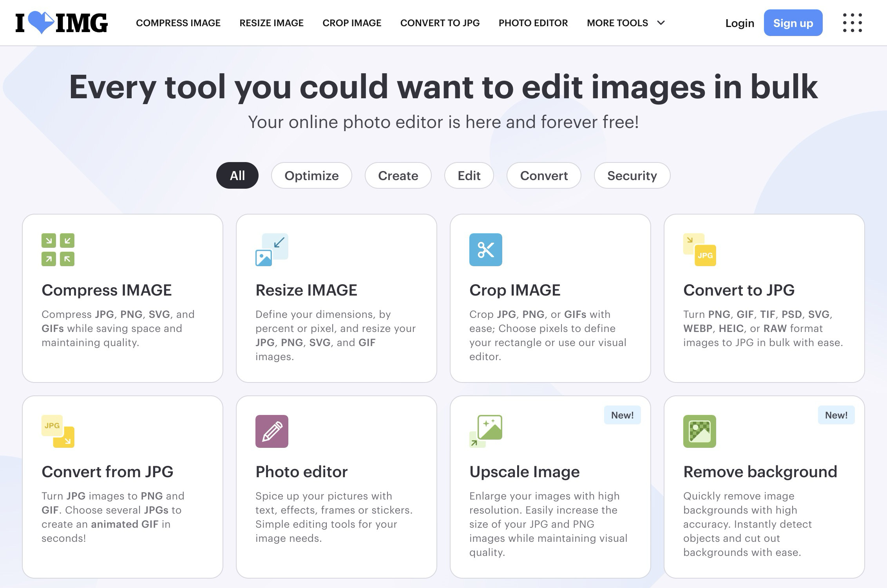
Task: Click the Compress IMAGE arrows icon
Action: tap(58, 250)
